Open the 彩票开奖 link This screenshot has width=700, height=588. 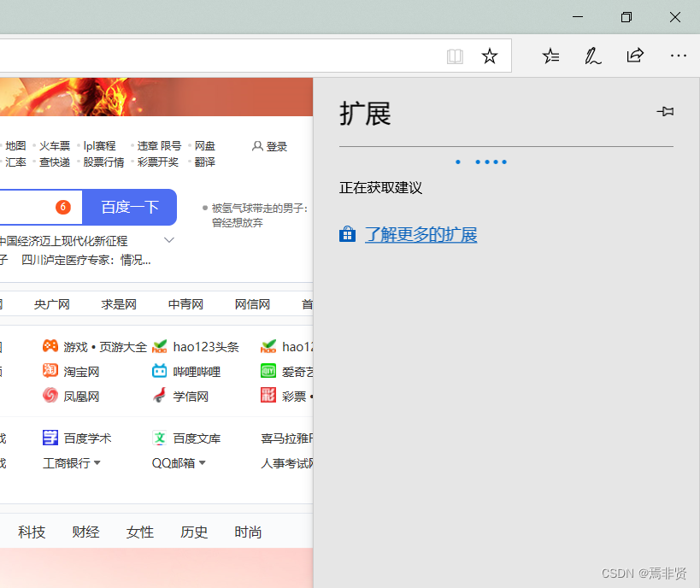click(x=157, y=162)
